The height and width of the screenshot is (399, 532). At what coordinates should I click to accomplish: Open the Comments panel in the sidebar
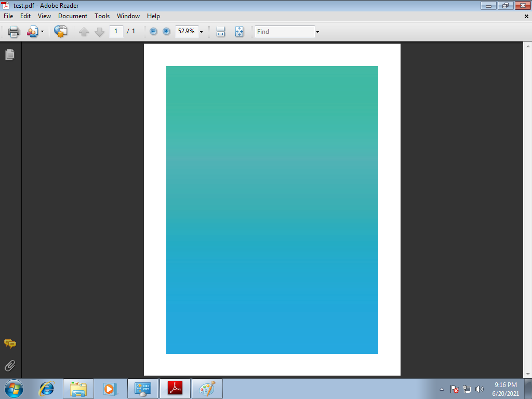[x=9, y=343]
